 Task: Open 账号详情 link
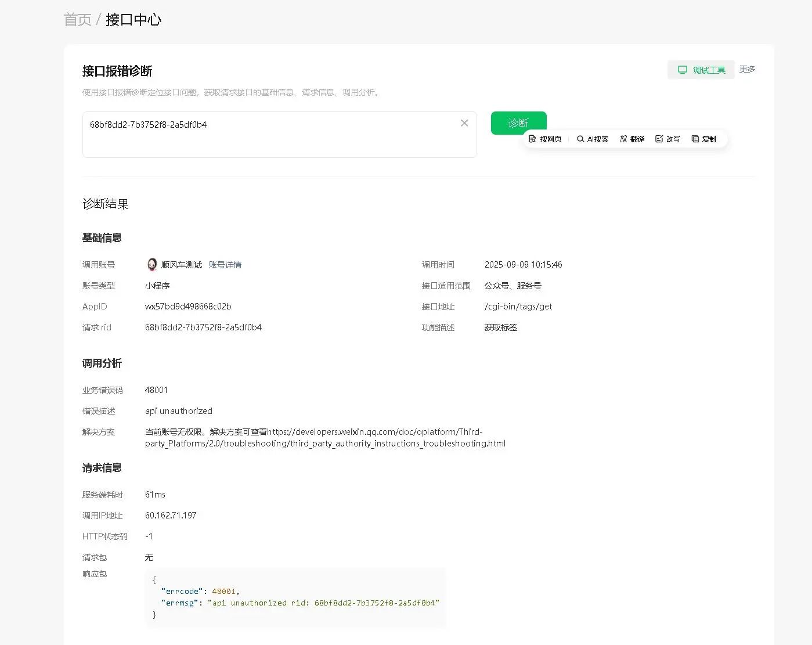click(225, 265)
